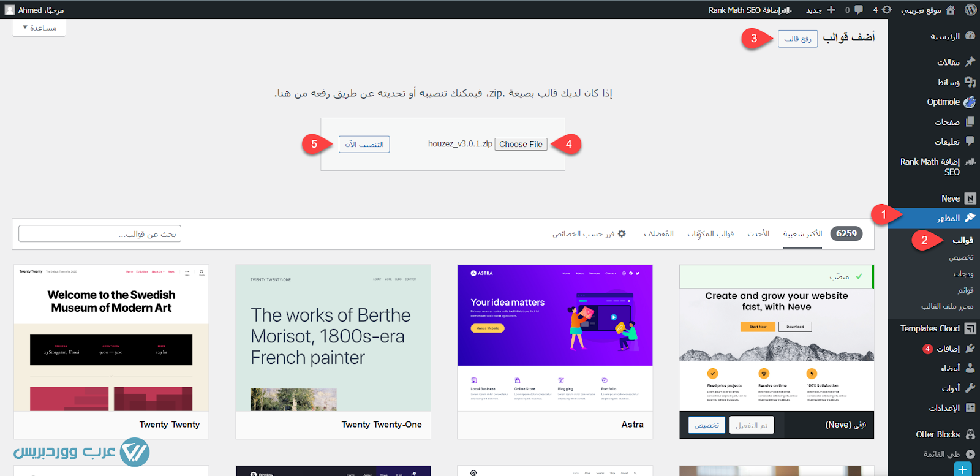Open the Ahmed user account menu
980x476 pixels.
35,10
